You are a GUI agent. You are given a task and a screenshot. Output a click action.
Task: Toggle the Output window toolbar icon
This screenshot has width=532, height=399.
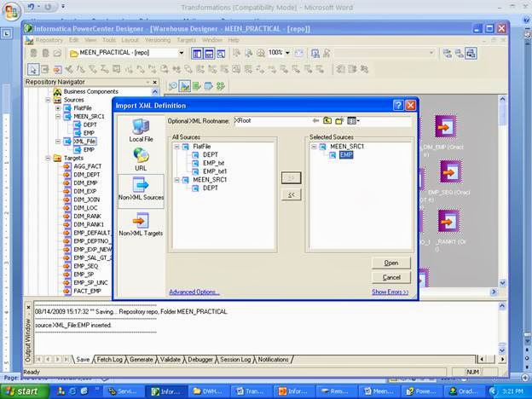[x=209, y=53]
